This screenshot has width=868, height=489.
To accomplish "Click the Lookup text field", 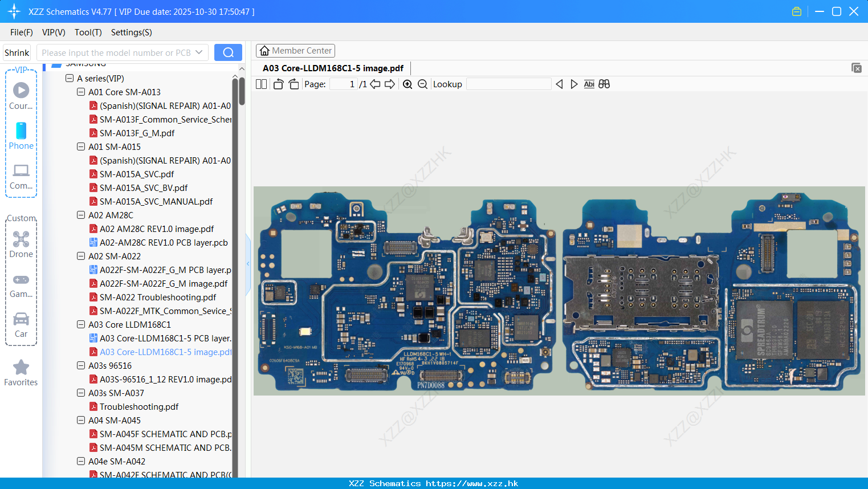I will [508, 84].
